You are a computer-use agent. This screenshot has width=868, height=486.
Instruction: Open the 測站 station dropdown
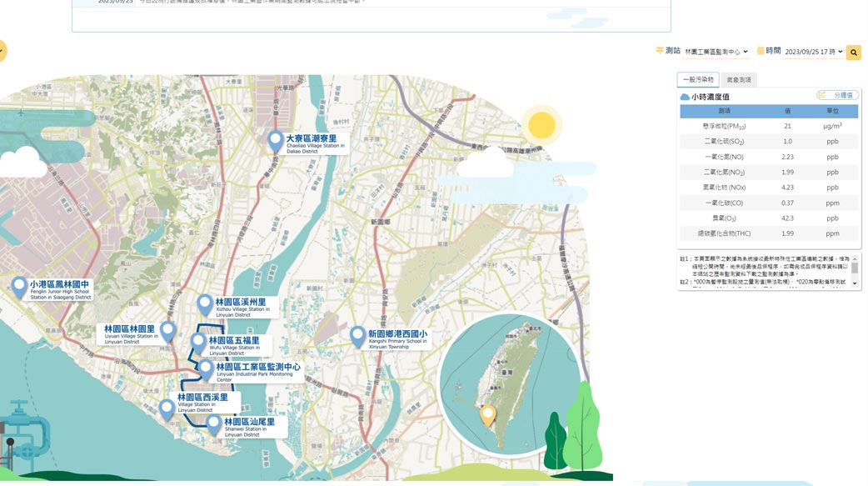point(716,52)
